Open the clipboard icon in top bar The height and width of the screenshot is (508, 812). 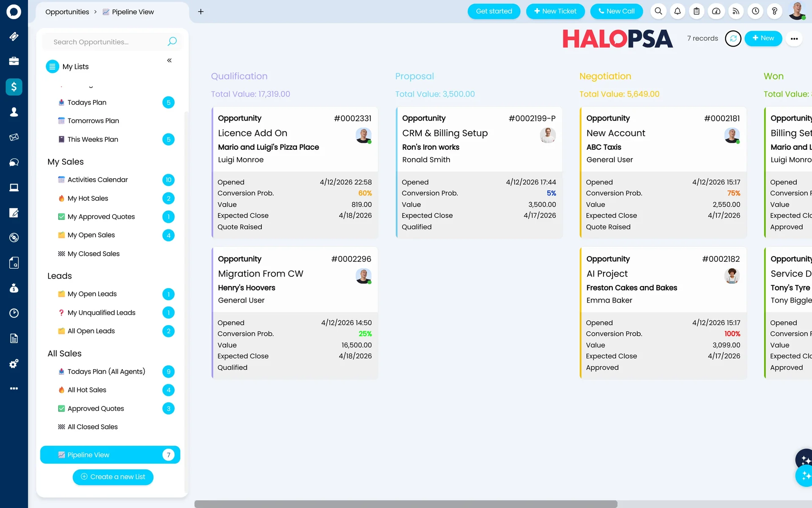[697, 11]
